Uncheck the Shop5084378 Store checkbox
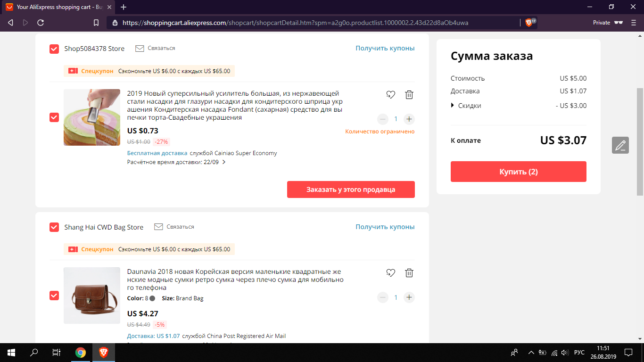Viewport: 644px width, 362px height. click(54, 49)
